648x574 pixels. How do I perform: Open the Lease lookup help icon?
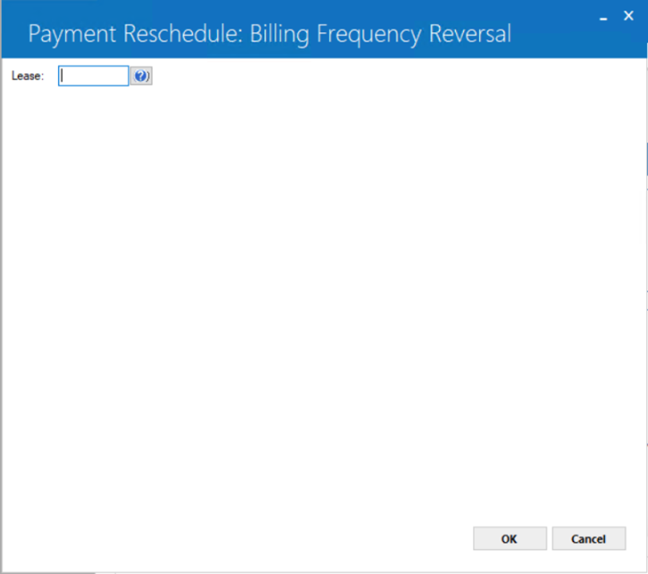(x=141, y=76)
